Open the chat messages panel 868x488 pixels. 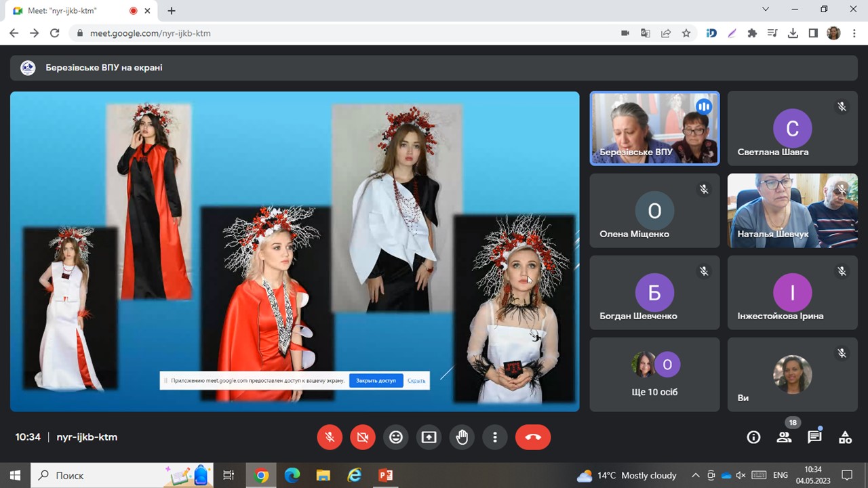tap(814, 437)
